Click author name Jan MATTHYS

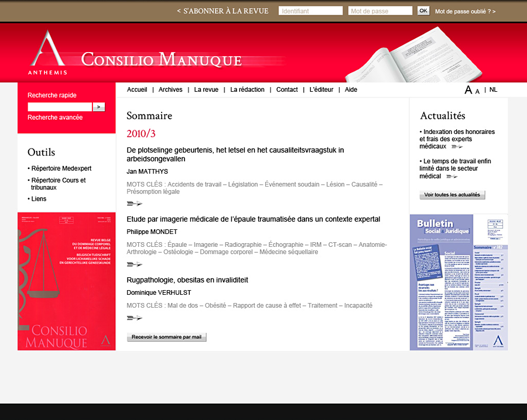[x=147, y=171]
